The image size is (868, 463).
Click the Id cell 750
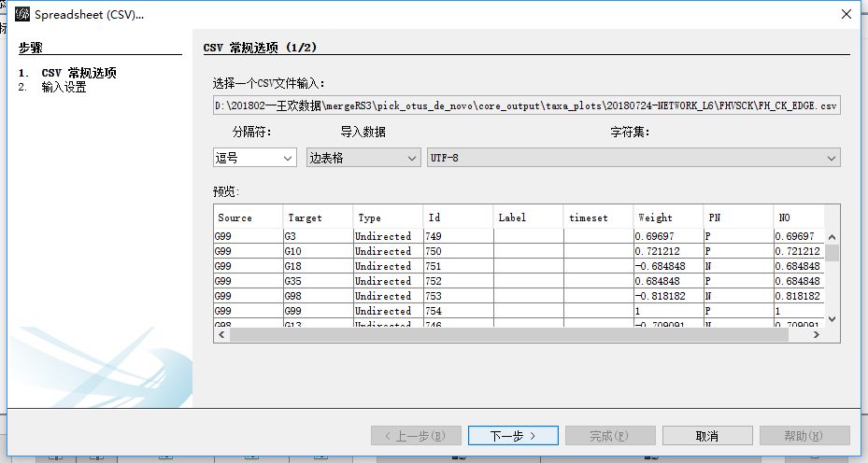click(x=459, y=251)
